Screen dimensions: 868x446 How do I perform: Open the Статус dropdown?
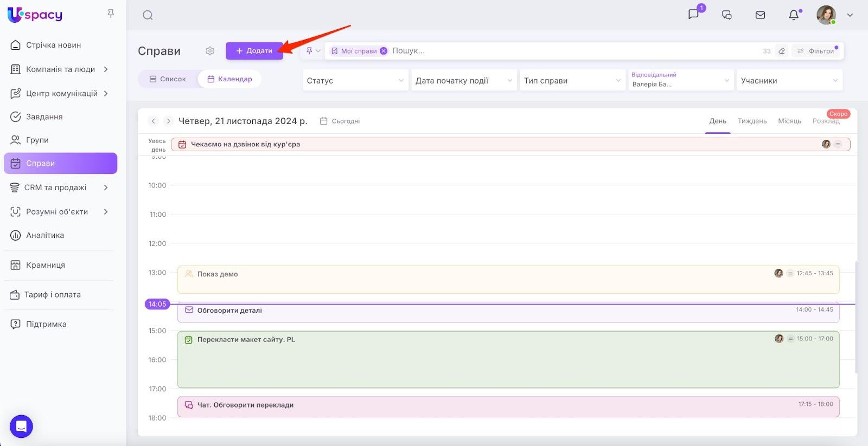click(x=355, y=81)
